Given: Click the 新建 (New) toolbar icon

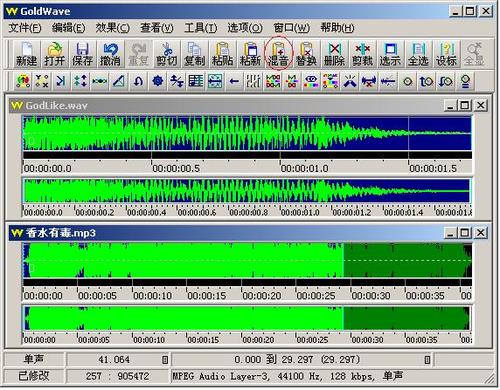Looking at the screenshot, I should pos(26,54).
